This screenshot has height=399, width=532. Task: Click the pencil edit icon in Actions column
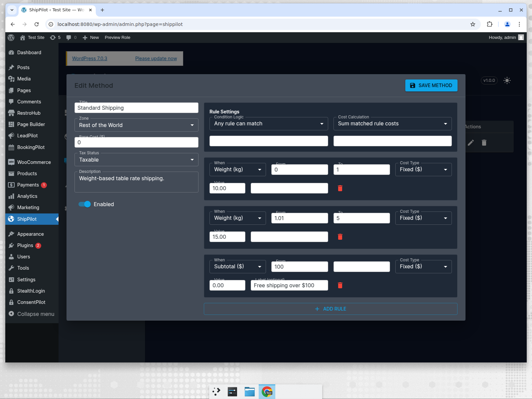pyautogui.click(x=471, y=143)
